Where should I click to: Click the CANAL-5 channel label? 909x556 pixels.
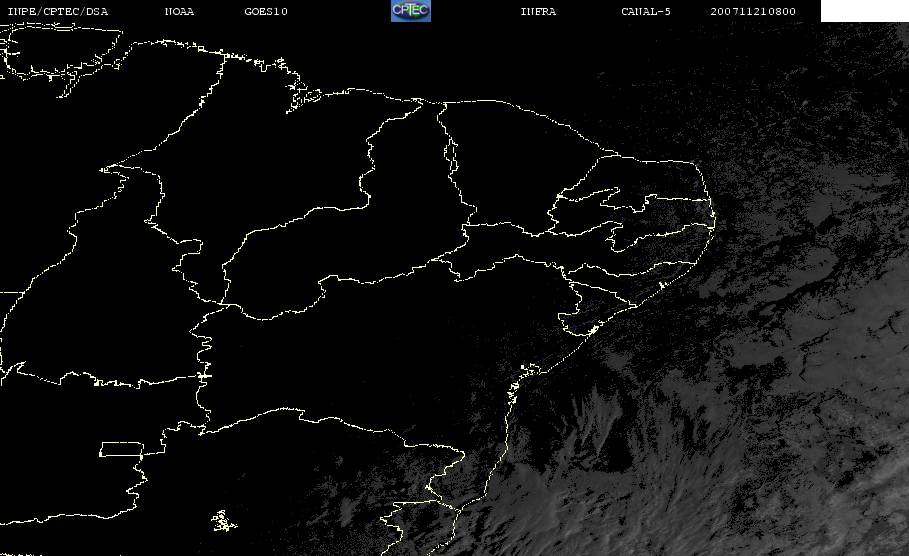(x=645, y=12)
